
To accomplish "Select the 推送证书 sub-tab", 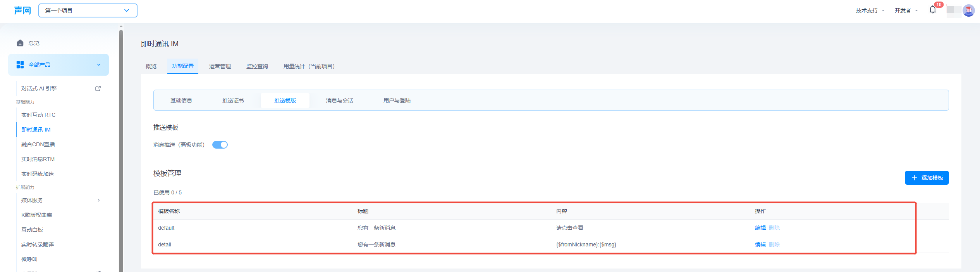I will pyautogui.click(x=233, y=100).
